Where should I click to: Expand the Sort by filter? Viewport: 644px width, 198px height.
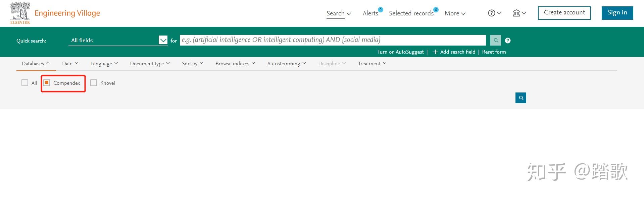click(x=193, y=63)
